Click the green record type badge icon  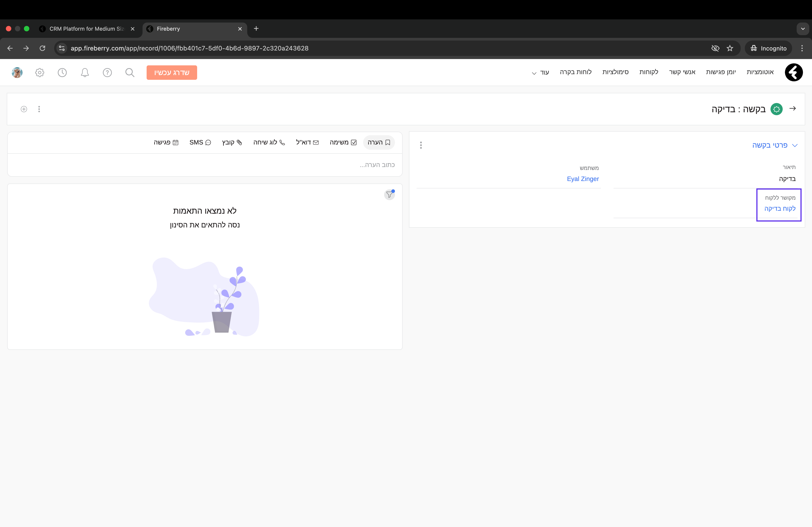pos(777,109)
